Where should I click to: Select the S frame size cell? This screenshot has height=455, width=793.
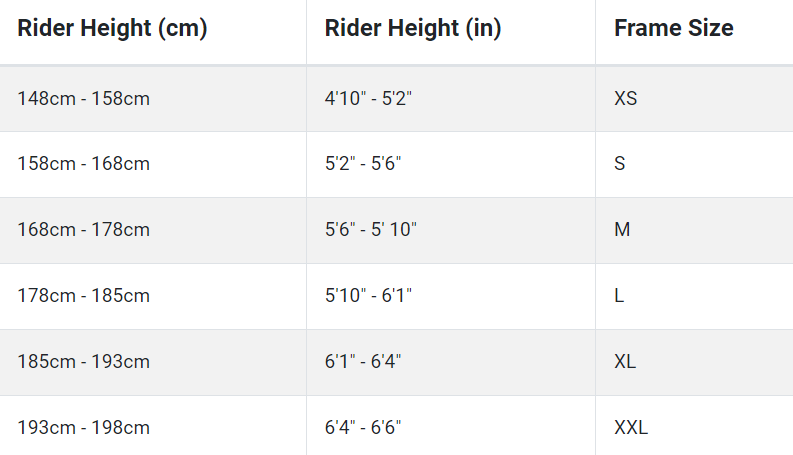pos(694,165)
